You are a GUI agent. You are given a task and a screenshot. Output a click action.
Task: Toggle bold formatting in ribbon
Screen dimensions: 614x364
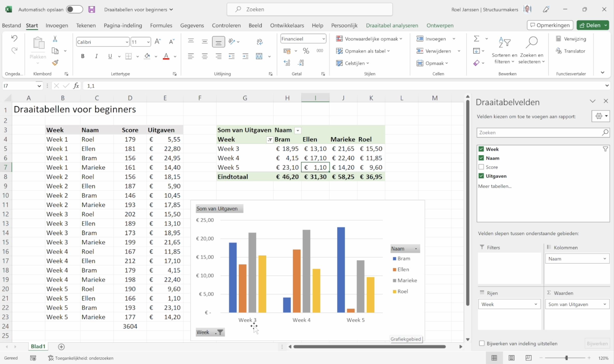pos(83,56)
